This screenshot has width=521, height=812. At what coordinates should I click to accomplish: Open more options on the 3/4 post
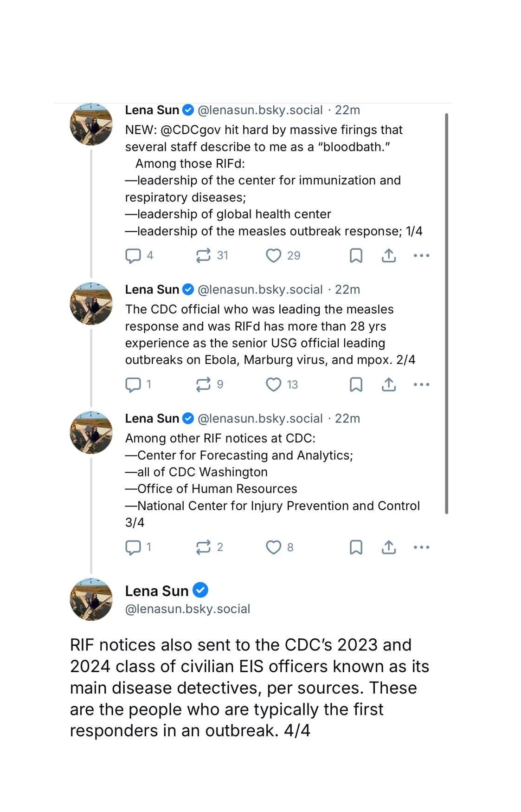click(x=421, y=548)
